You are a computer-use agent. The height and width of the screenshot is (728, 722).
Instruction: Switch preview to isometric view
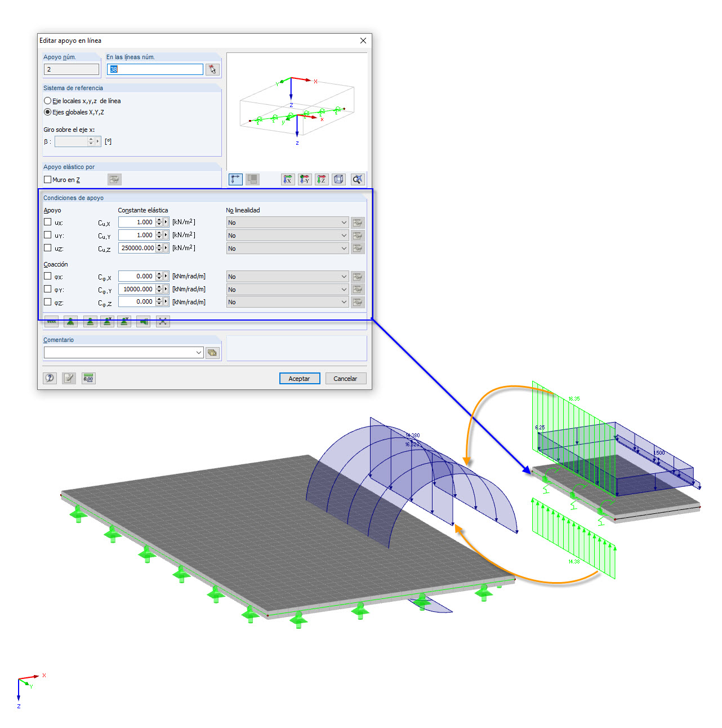click(338, 179)
